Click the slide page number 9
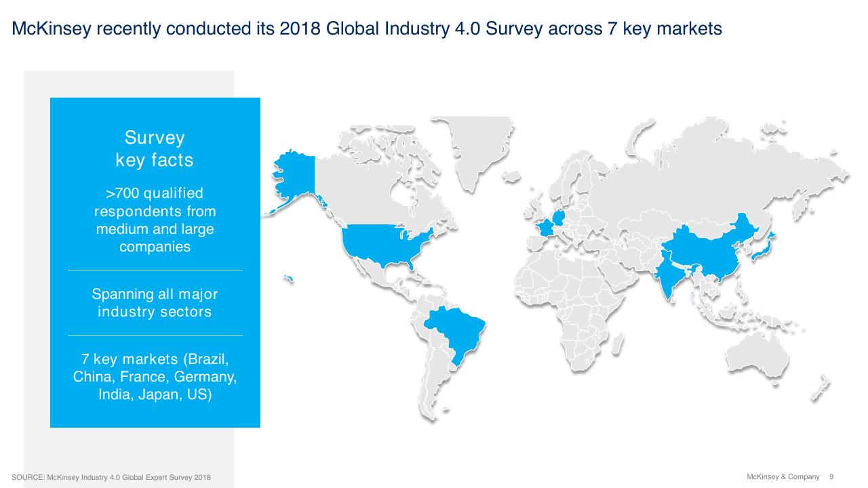This screenshot has width=868, height=488. tap(831, 476)
